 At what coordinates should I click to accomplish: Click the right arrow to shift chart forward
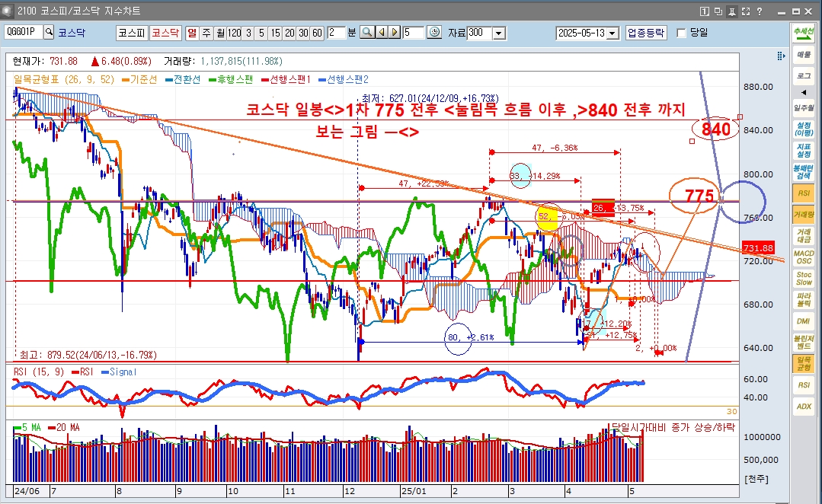(x=395, y=33)
